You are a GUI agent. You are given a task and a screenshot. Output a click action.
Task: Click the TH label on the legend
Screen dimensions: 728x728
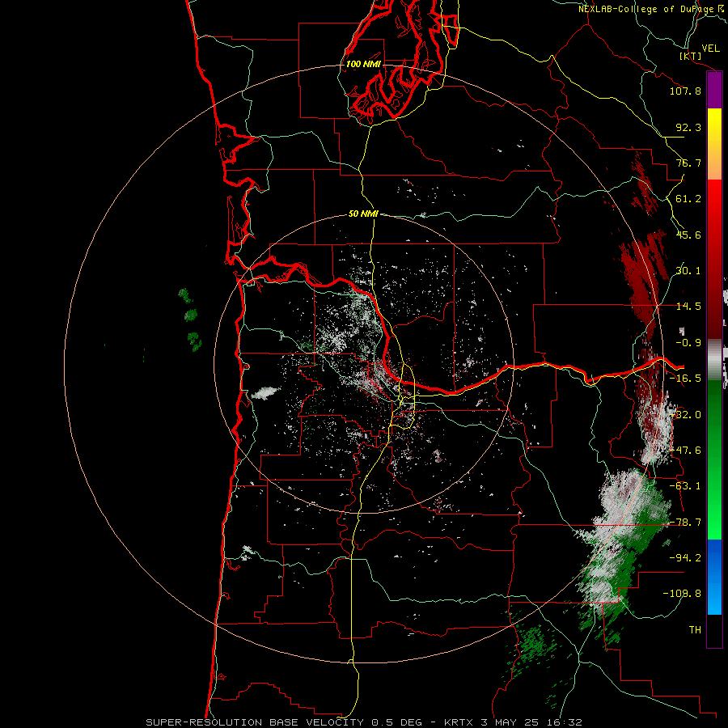point(695,630)
